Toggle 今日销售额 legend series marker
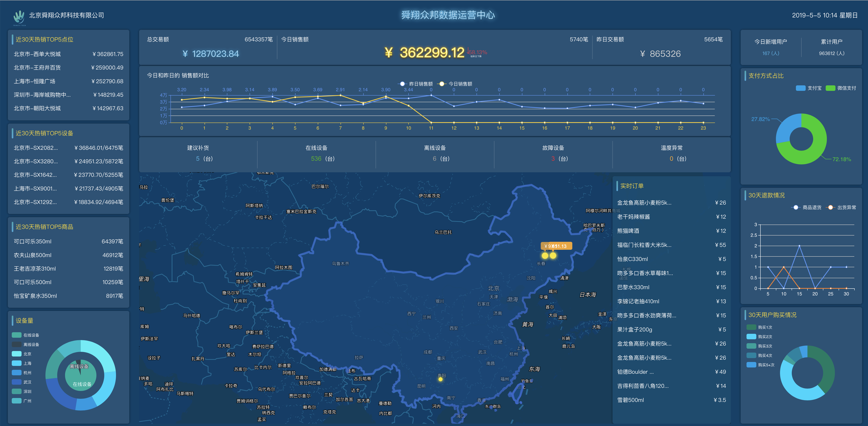 pos(441,84)
